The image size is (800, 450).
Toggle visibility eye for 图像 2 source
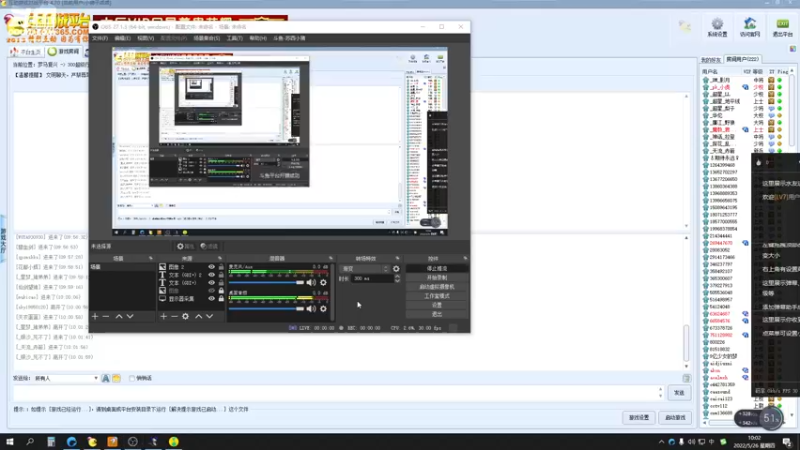(211, 267)
